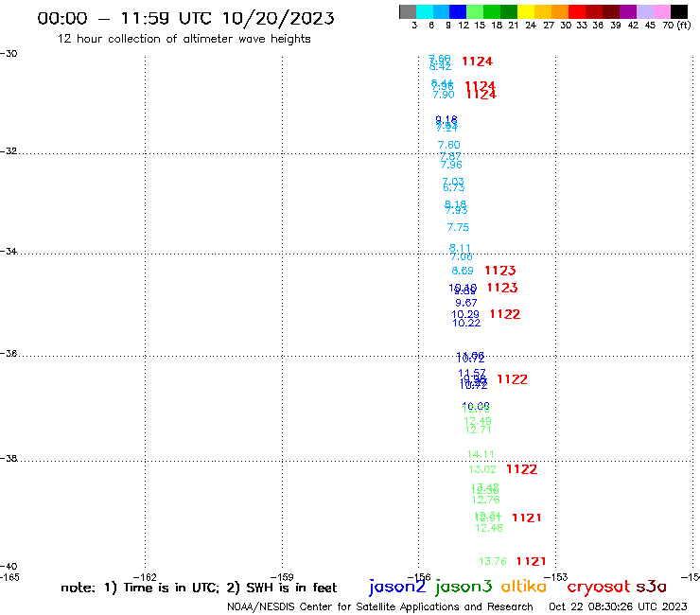Click the 'jason3' satellite label
This screenshot has width=700, height=615.
point(464,587)
